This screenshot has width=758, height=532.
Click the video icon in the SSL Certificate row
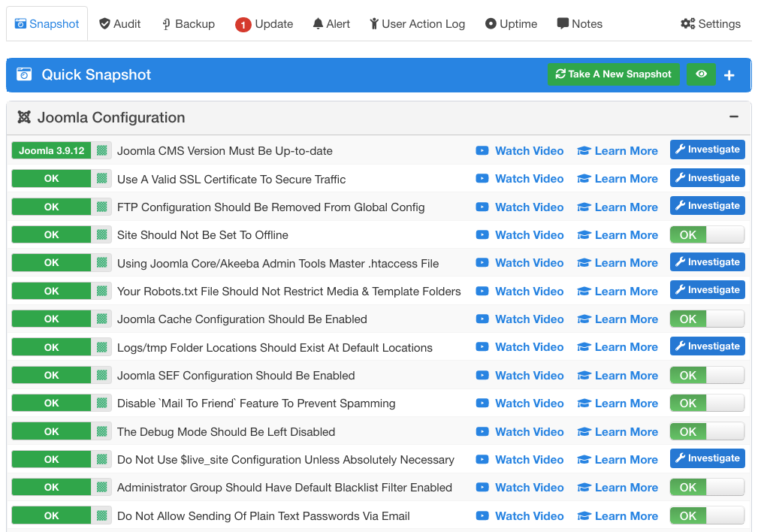click(482, 179)
